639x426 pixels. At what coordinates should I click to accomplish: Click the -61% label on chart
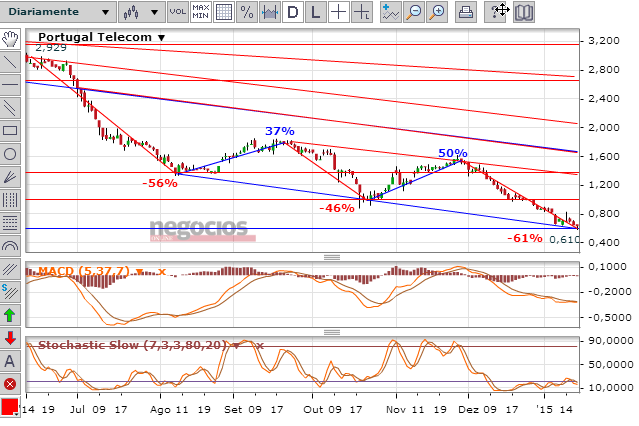click(525, 238)
